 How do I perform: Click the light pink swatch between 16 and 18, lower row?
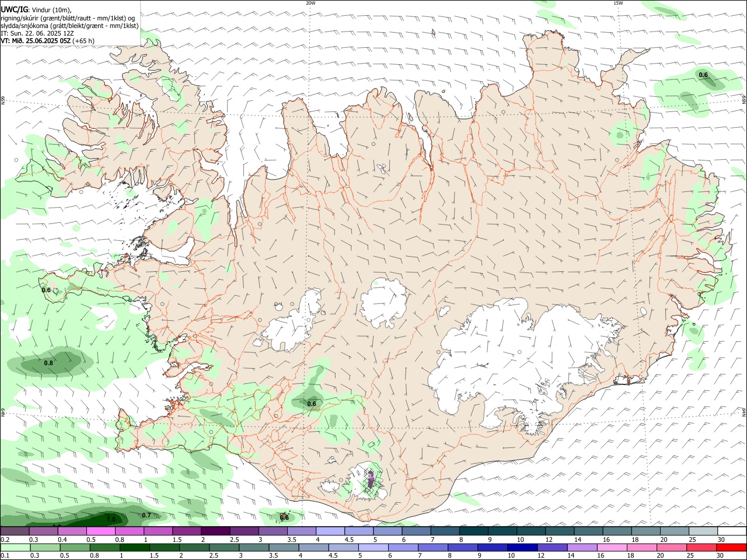pos(612,548)
